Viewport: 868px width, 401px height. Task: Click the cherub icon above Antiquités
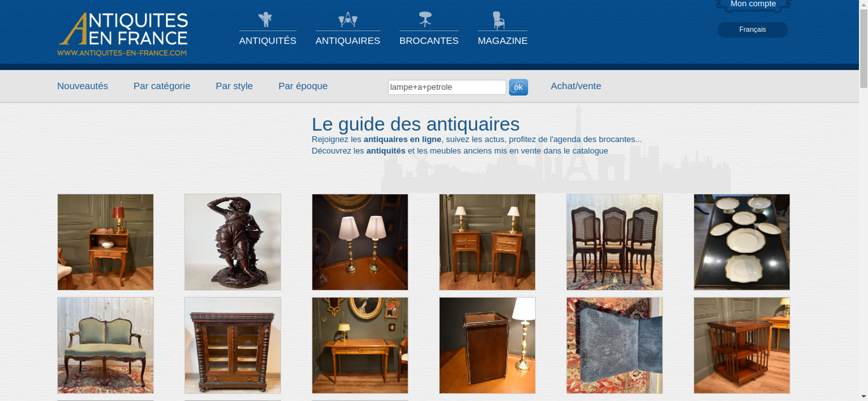(265, 20)
